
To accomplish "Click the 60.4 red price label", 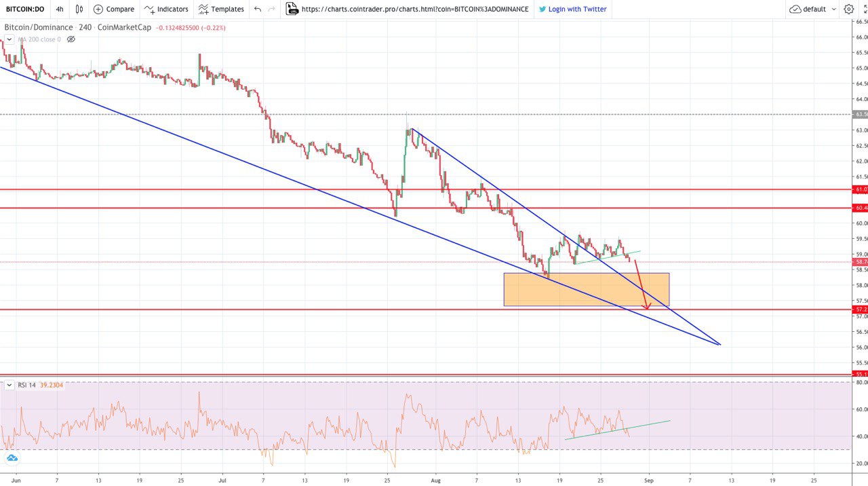I will (861, 208).
